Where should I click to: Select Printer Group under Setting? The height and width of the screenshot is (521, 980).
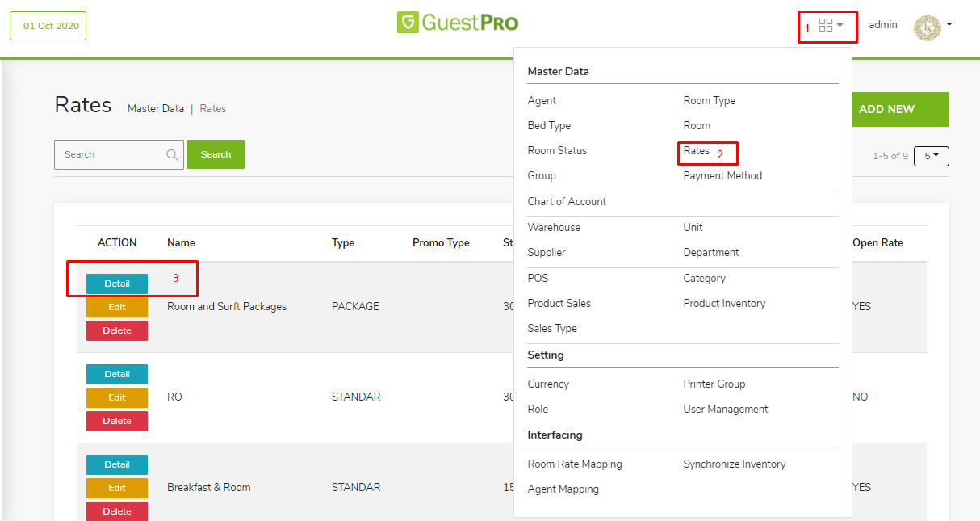point(714,384)
